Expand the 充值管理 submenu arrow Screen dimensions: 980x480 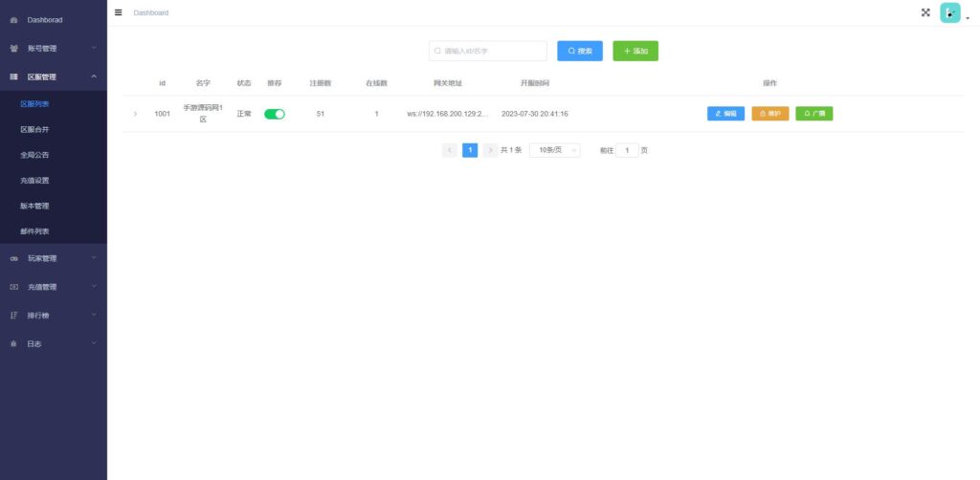[x=94, y=287]
